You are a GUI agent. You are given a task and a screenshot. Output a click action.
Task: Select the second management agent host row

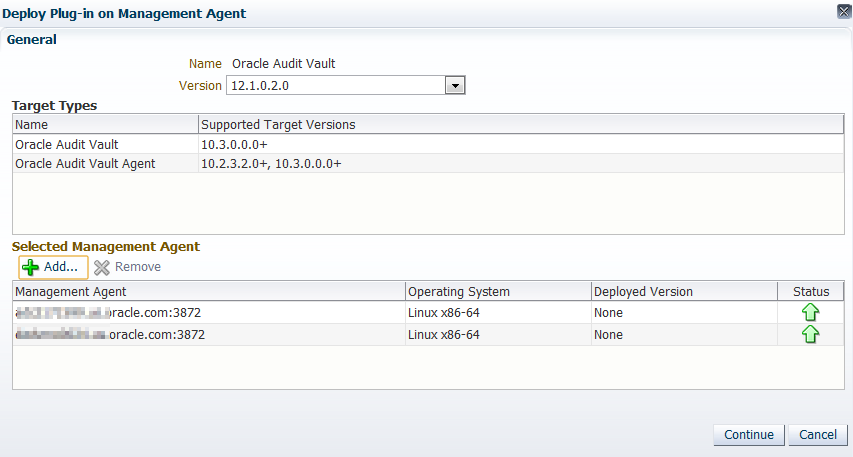tap(428, 335)
